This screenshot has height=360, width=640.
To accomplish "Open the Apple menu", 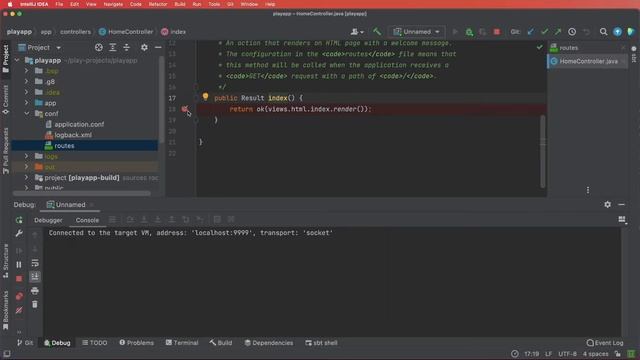I will (10, 4).
